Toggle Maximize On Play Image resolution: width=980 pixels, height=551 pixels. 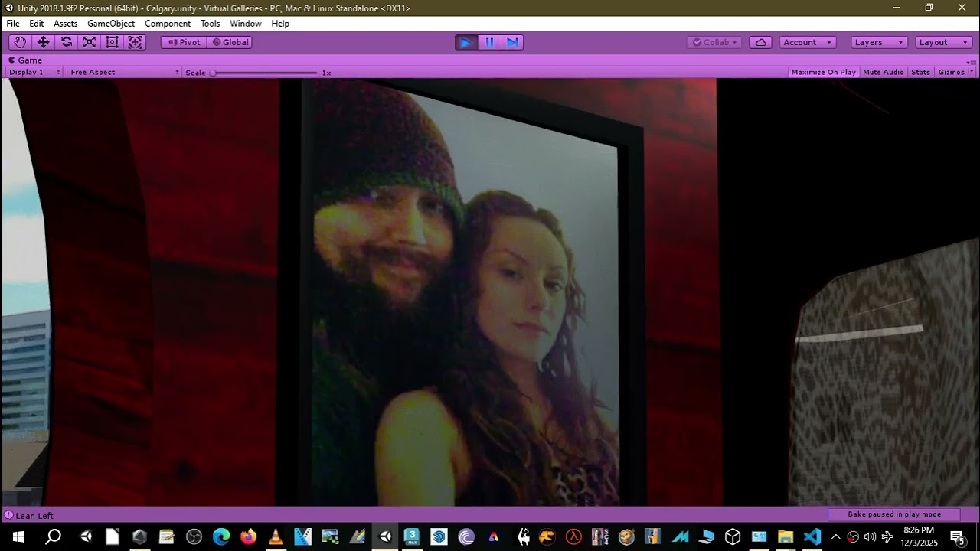(x=823, y=72)
